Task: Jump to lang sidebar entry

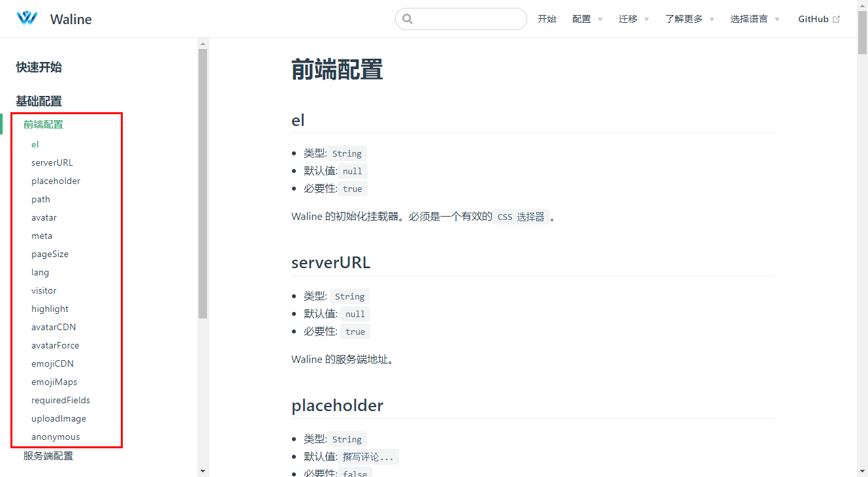Action: (40, 272)
